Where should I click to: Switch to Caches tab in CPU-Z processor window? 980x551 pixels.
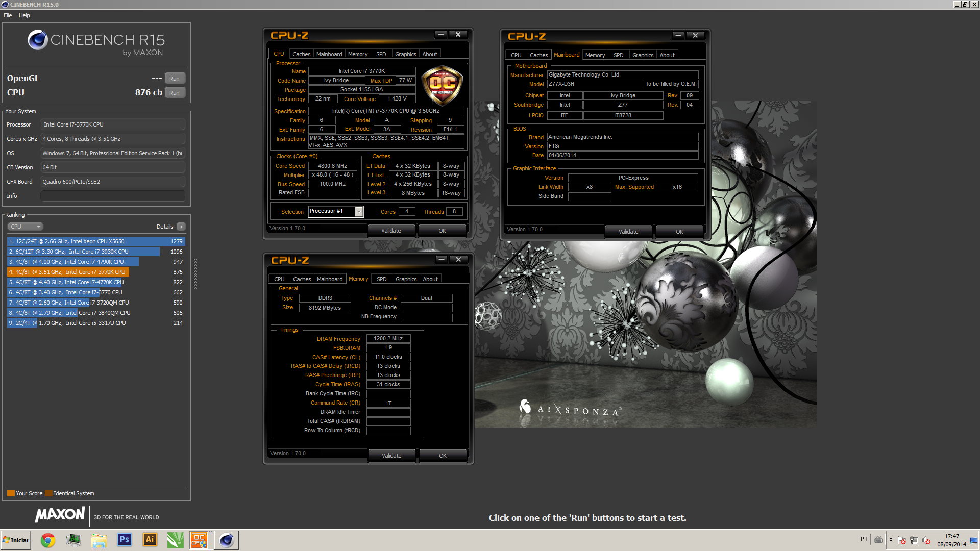pos(301,54)
